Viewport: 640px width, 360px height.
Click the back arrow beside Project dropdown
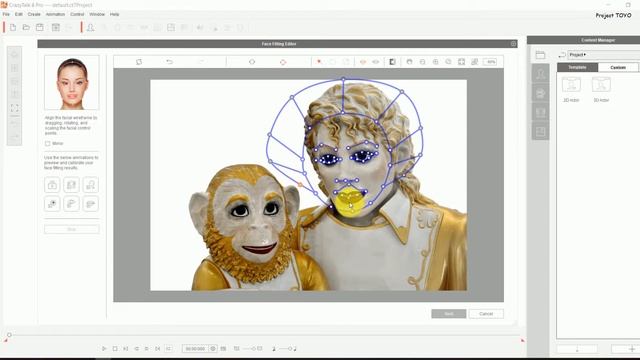pos(562,55)
